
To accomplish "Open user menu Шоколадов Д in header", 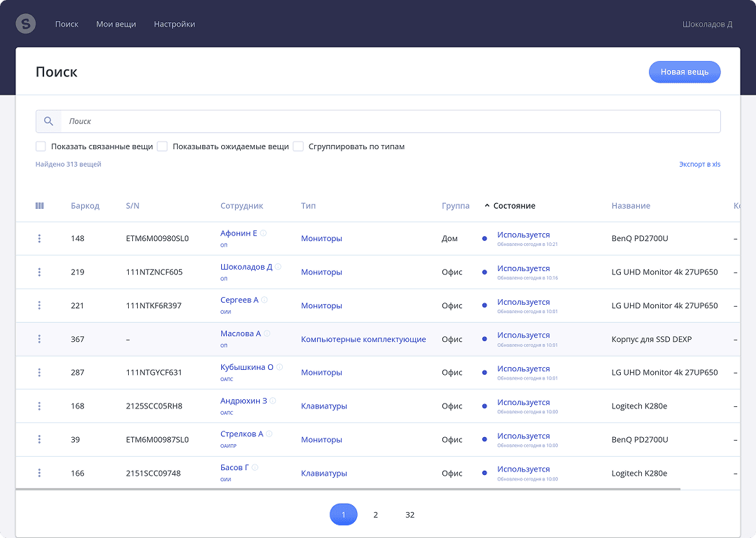I will tap(707, 24).
